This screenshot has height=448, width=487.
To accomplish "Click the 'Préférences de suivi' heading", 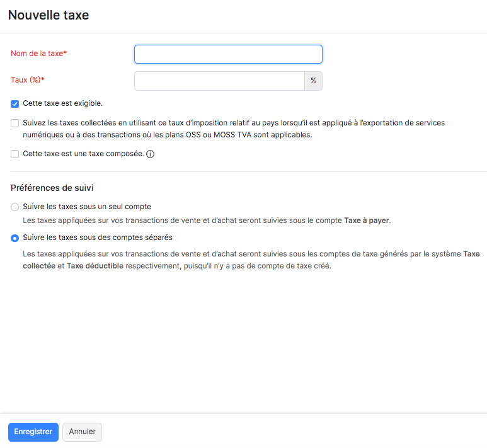I will point(52,188).
